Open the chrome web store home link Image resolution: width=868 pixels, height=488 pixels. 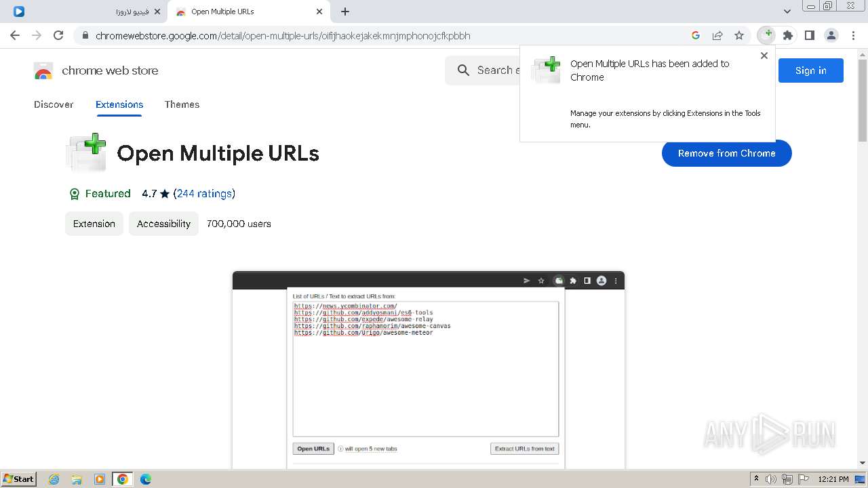110,70
